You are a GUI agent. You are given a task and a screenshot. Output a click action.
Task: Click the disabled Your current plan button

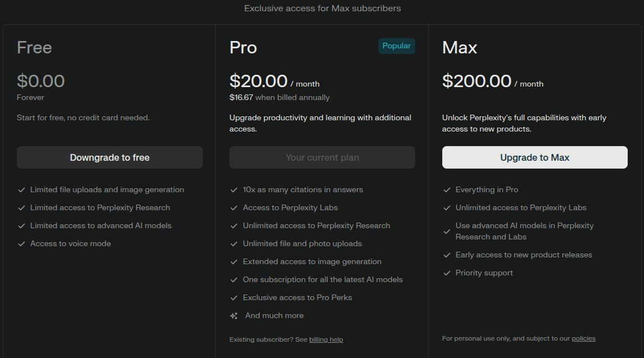click(322, 157)
